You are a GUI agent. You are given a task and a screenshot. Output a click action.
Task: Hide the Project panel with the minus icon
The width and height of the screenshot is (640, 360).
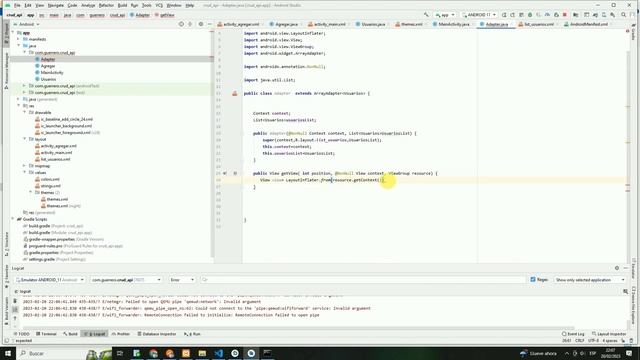(x=210, y=24)
